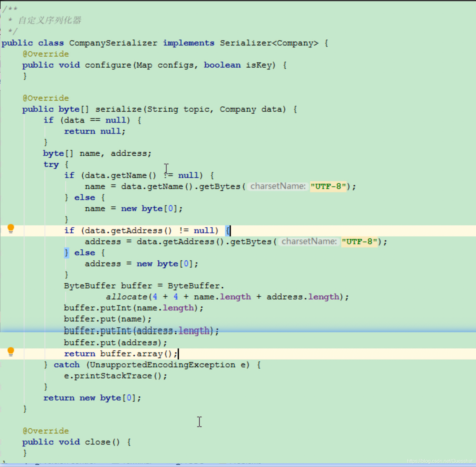The image size is (476, 467).
Task: Click the lightbulb beside the getAddress null check
Action: point(11,229)
